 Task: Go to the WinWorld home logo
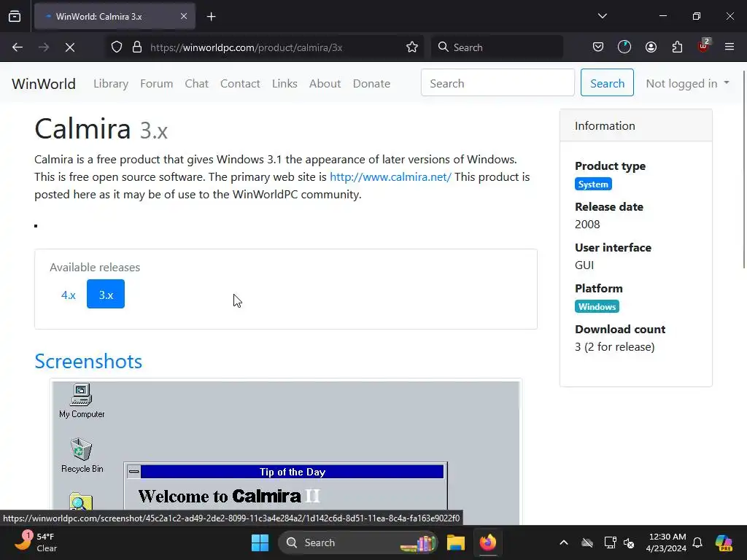[x=44, y=84]
